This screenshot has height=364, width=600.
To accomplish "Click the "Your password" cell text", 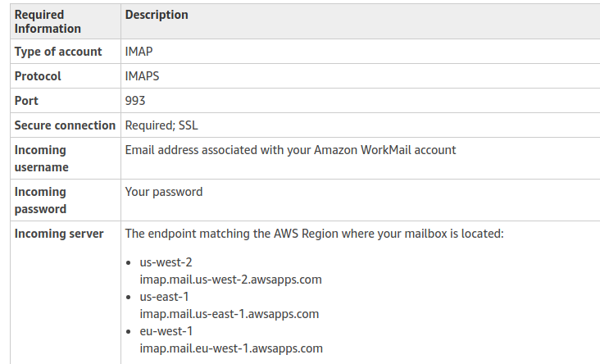I will tap(164, 192).
